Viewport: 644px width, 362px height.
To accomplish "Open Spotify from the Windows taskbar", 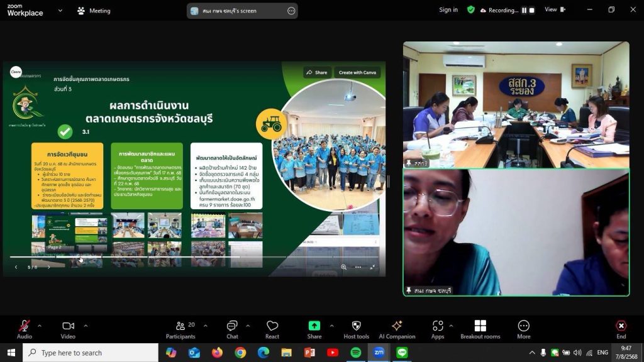I will point(356,353).
